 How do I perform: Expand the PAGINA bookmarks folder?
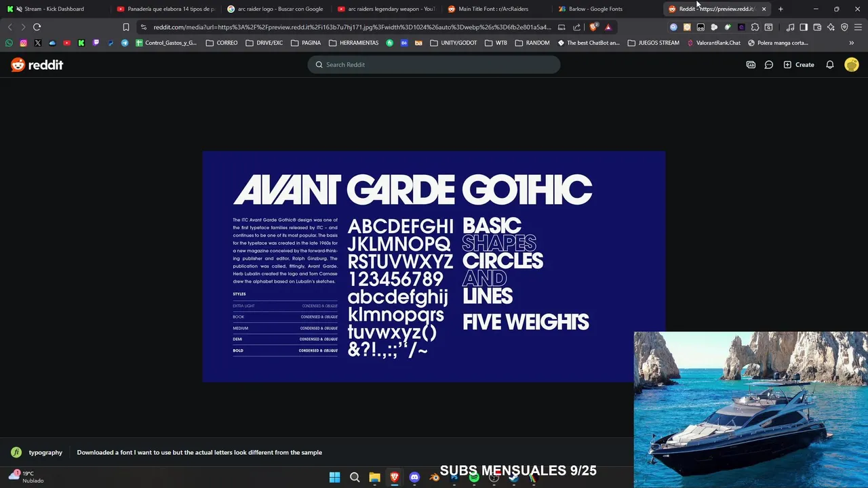306,43
